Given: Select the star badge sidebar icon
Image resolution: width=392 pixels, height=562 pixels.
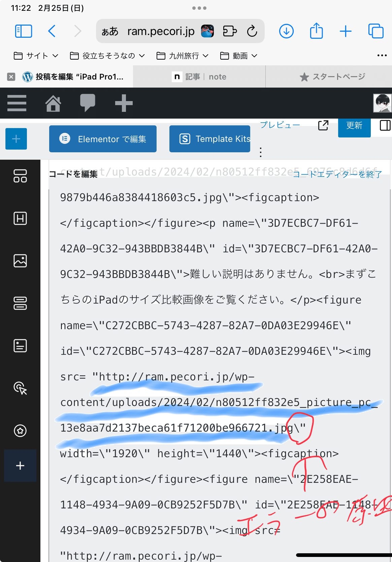Looking at the screenshot, I should (x=20, y=431).
